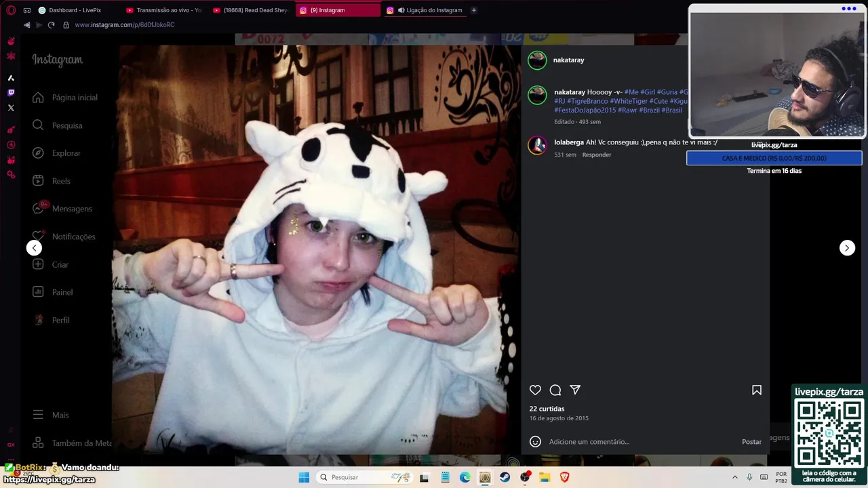Open Reels section
The width and height of the screenshot is (868, 488).
53,181
